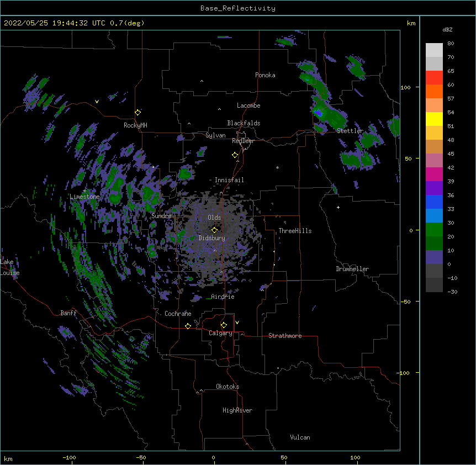Pick the violet 10-0 dBZ legend band

pos(434,257)
